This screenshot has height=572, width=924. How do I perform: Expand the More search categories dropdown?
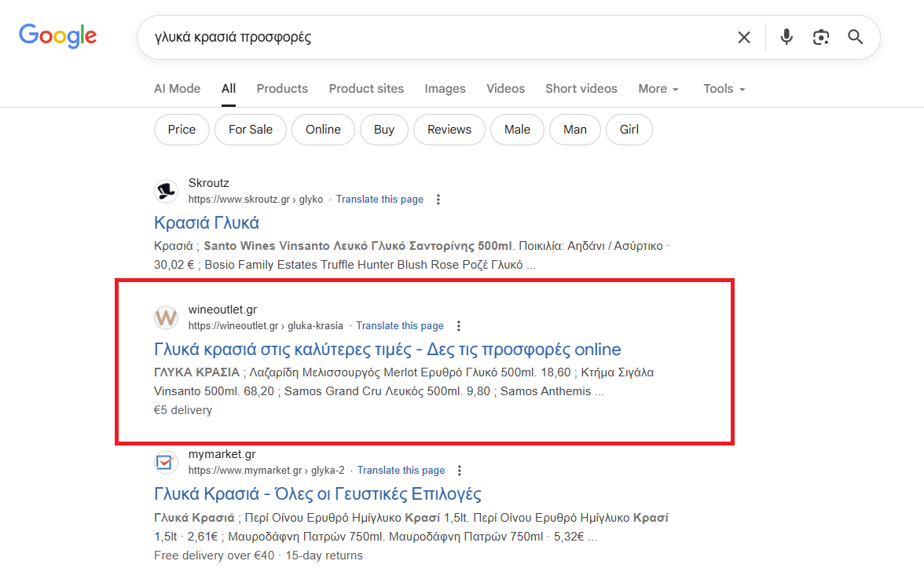click(x=658, y=89)
